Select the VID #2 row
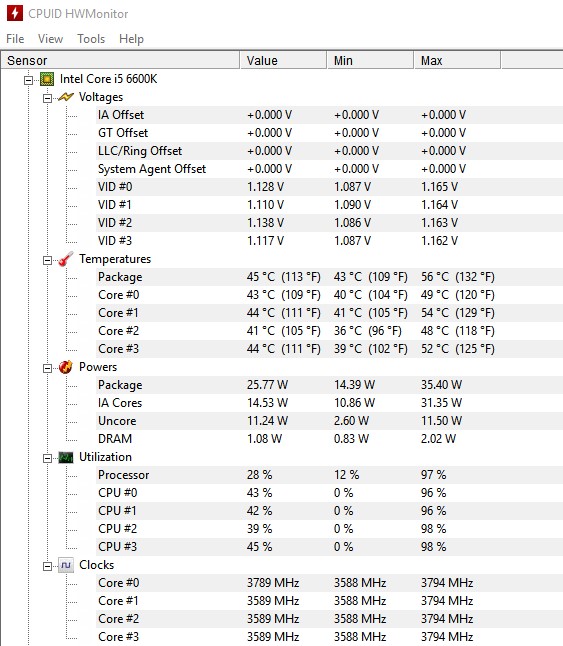 (x=329, y=223)
